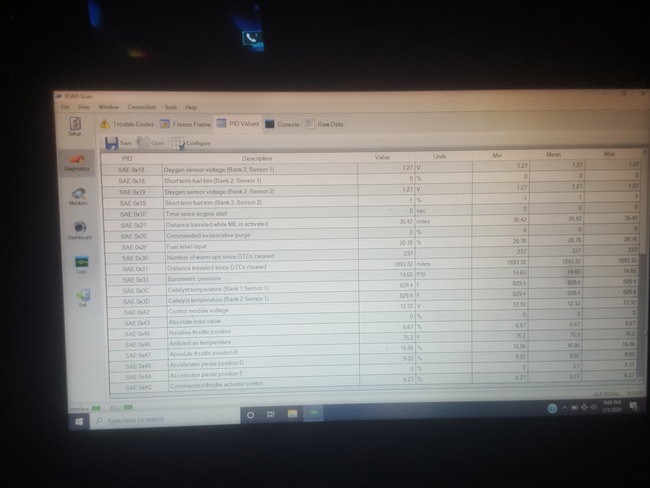
Task: Click PID cell SAE 0x33
Action: click(135, 280)
